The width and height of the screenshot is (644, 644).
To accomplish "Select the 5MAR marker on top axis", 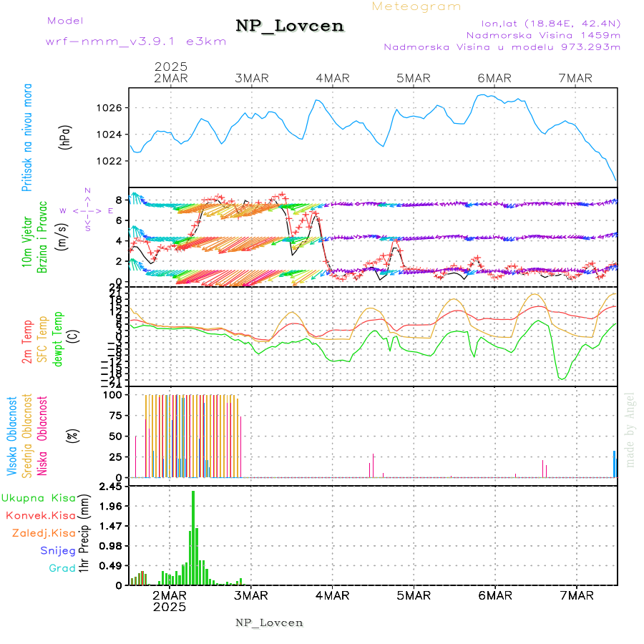I will pyautogui.click(x=413, y=78).
